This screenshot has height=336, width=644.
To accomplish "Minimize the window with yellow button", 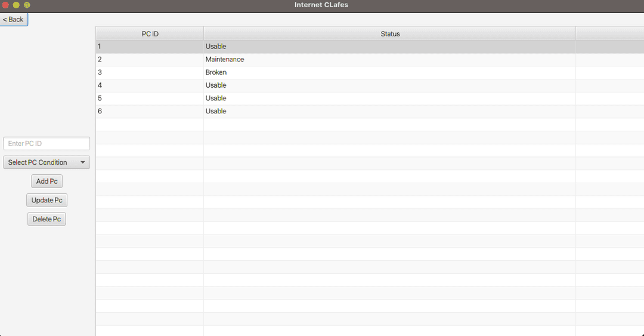I will [16, 5].
